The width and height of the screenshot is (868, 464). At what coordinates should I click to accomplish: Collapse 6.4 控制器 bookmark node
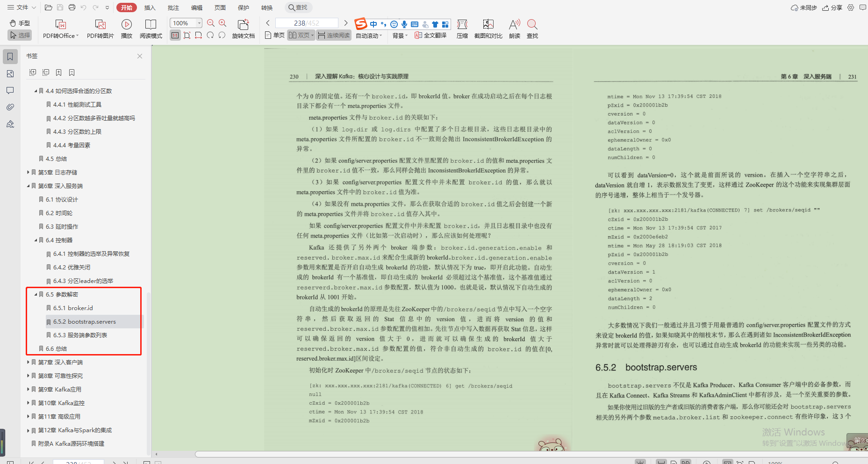tap(36, 240)
